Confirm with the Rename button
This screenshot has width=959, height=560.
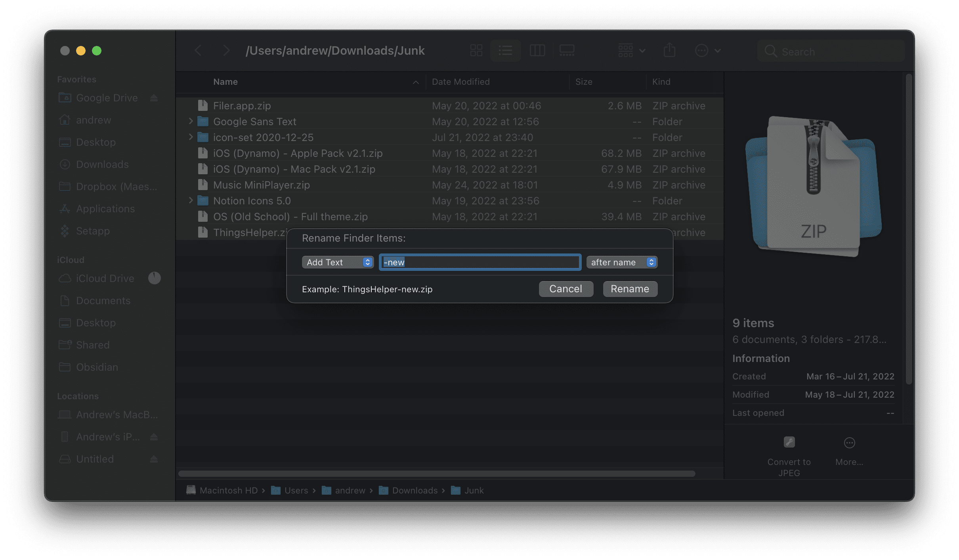click(x=630, y=289)
